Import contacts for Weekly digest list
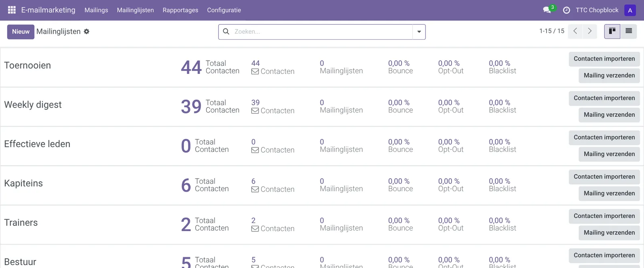 (x=604, y=98)
